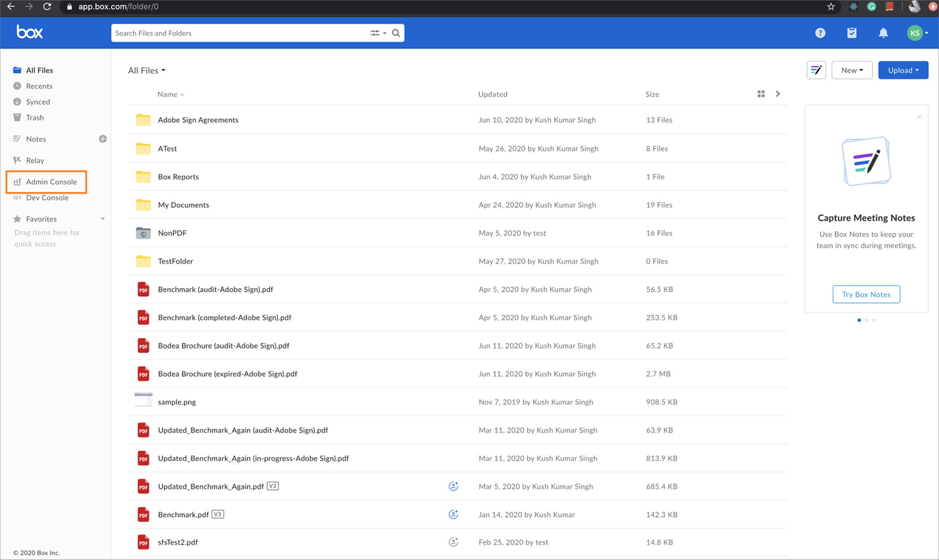Create a new Box Note via toolbar icon
939x560 pixels.
click(816, 70)
